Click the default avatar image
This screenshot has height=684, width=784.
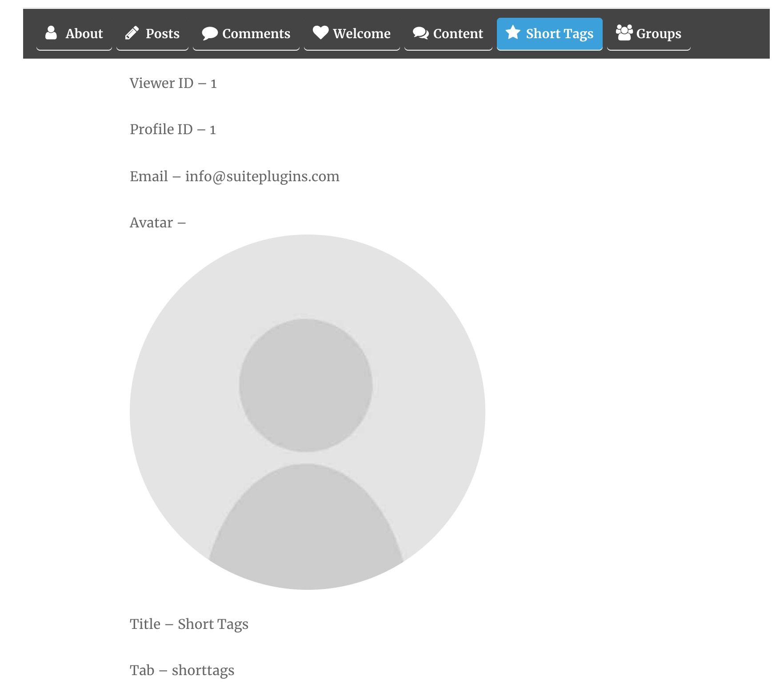(x=308, y=412)
